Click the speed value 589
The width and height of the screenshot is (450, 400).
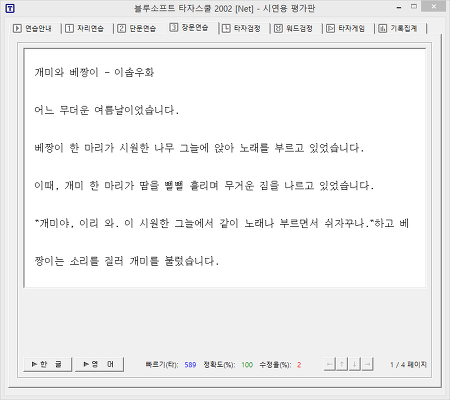[190, 365]
